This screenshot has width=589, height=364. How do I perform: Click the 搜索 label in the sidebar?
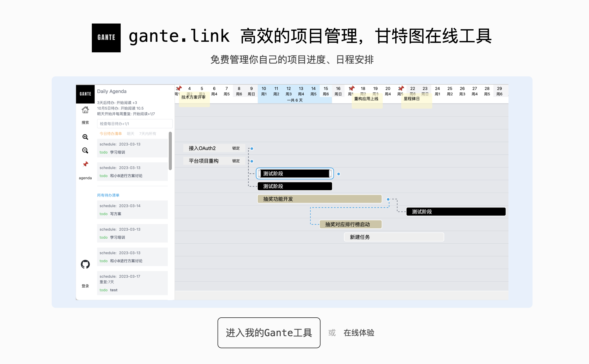pyautogui.click(x=85, y=122)
